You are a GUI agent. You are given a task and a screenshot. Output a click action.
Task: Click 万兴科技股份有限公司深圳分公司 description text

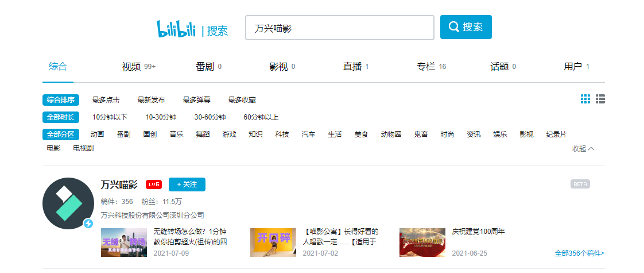[152, 216]
